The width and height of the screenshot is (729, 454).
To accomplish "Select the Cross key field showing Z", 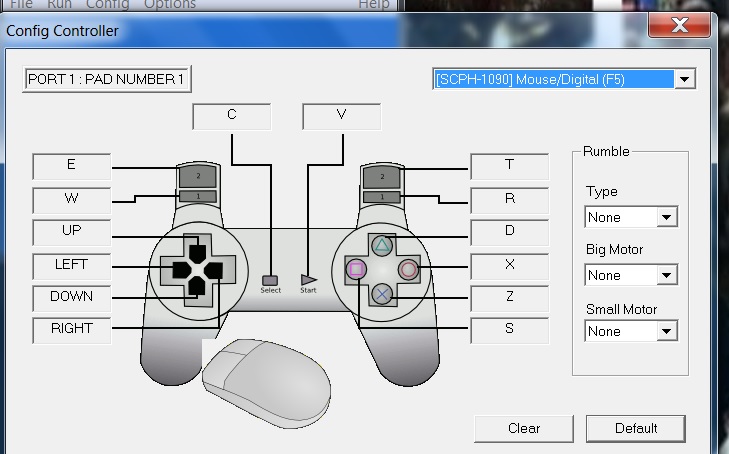I will [510, 298].
